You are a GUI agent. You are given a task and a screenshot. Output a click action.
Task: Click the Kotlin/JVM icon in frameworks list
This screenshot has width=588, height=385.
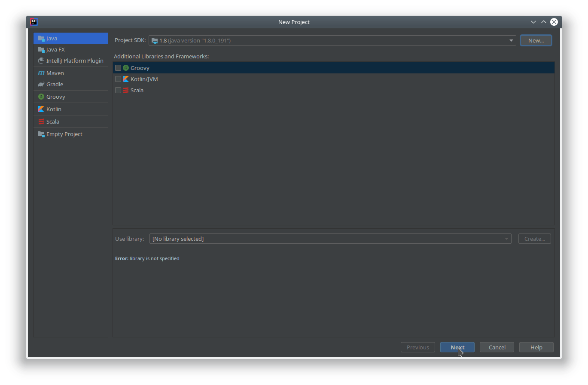(126, 79)
